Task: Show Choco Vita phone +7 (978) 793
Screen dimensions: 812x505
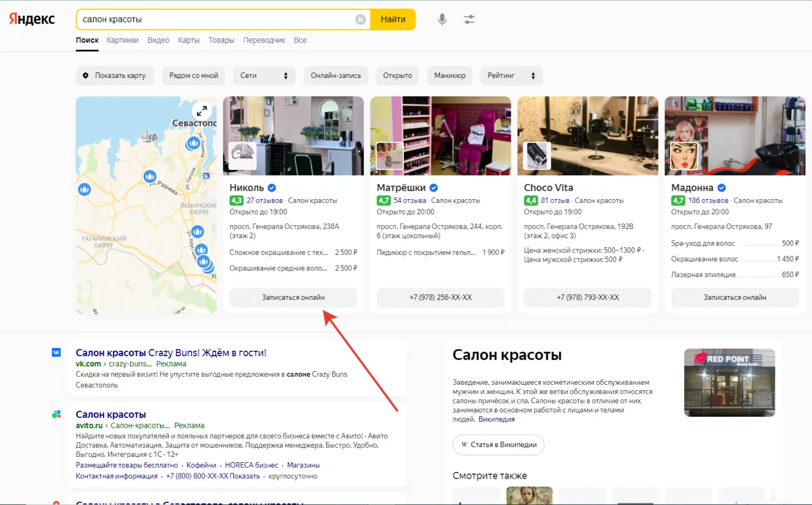Action: (x=588, y=297)
